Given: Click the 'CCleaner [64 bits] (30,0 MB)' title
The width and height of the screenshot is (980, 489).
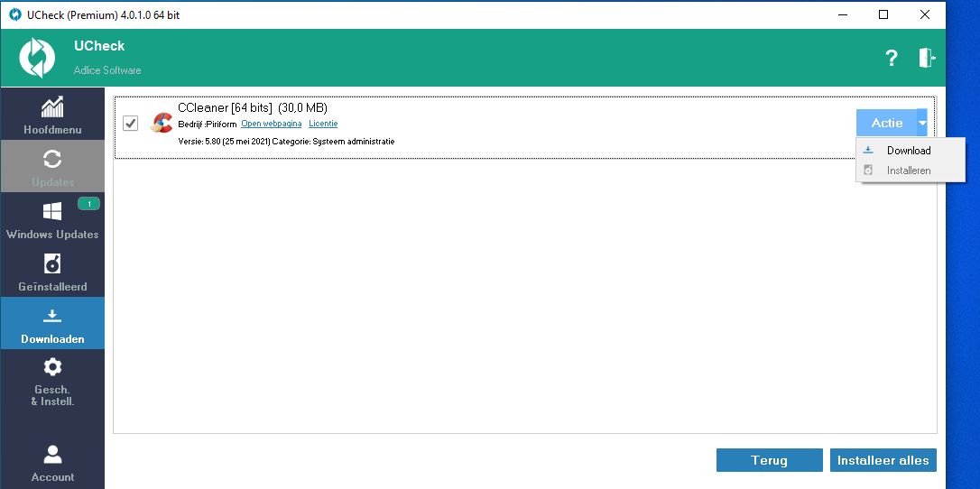Looking at the screenshot, I should 253,108.
